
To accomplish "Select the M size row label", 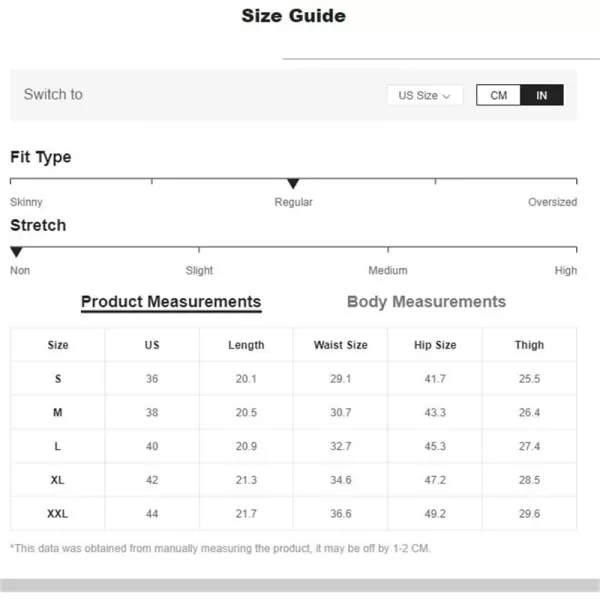I will (58, 413).
